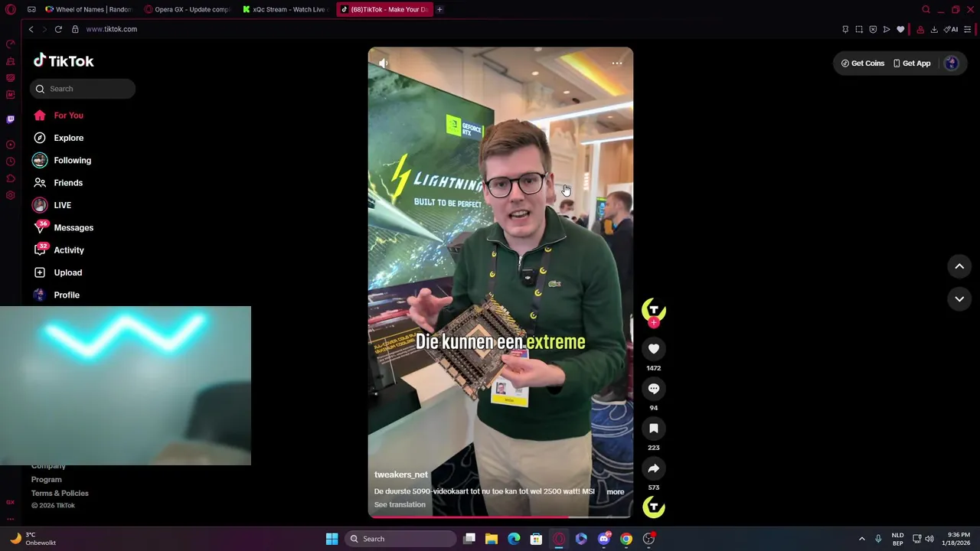Open the Opera account profile icon
This screenshot has width=980, height=551.
tap(920, 29)
